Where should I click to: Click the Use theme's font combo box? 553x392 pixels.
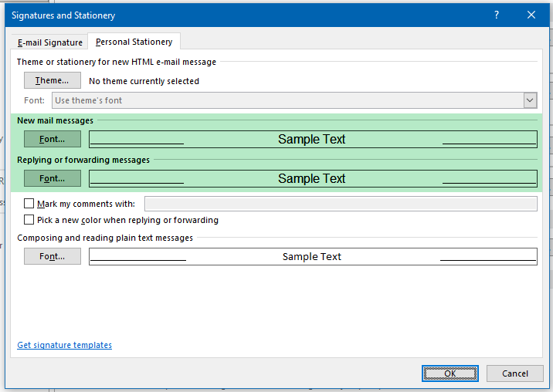[294, 100]
